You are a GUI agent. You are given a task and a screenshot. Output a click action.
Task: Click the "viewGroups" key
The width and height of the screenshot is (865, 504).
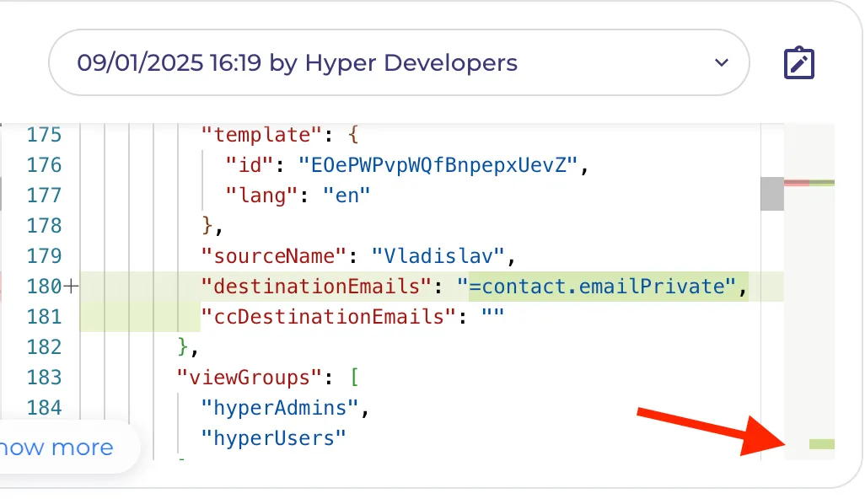tap(250, 378)
